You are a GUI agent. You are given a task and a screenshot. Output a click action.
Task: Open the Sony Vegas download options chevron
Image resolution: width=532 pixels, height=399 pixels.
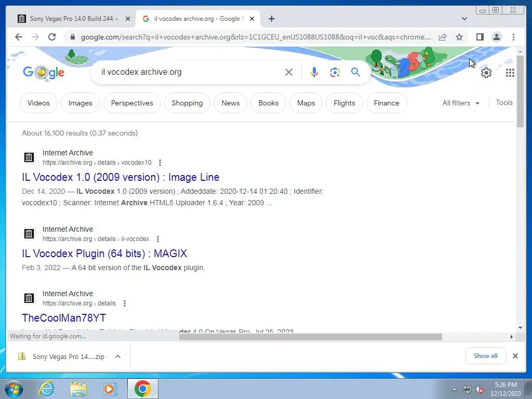(118, 356)
